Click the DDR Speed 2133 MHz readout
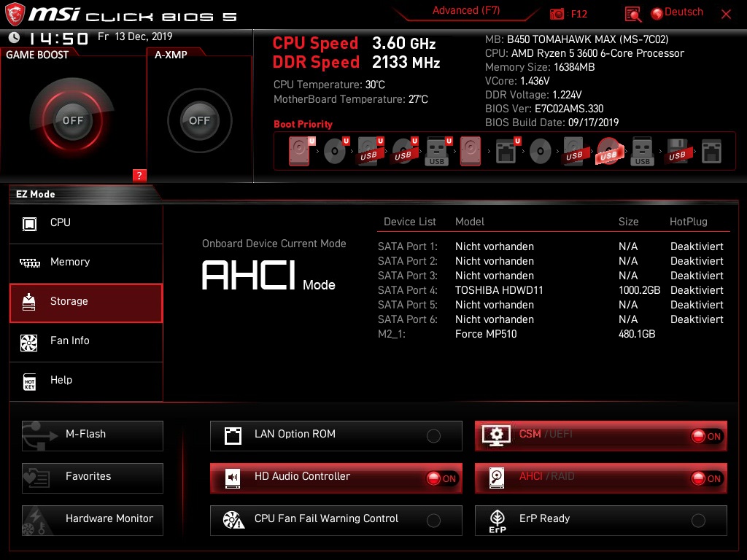 pyautogui.click(x=356, y=63)
